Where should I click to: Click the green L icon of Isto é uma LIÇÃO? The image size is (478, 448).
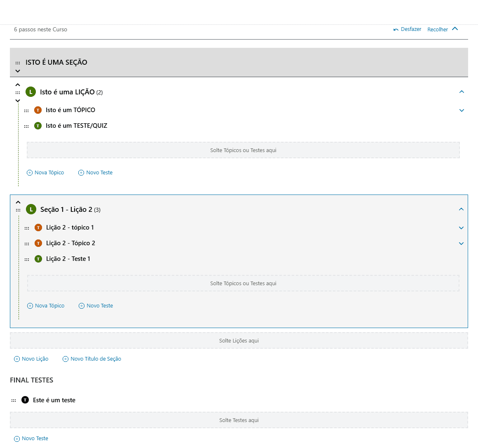30,92
